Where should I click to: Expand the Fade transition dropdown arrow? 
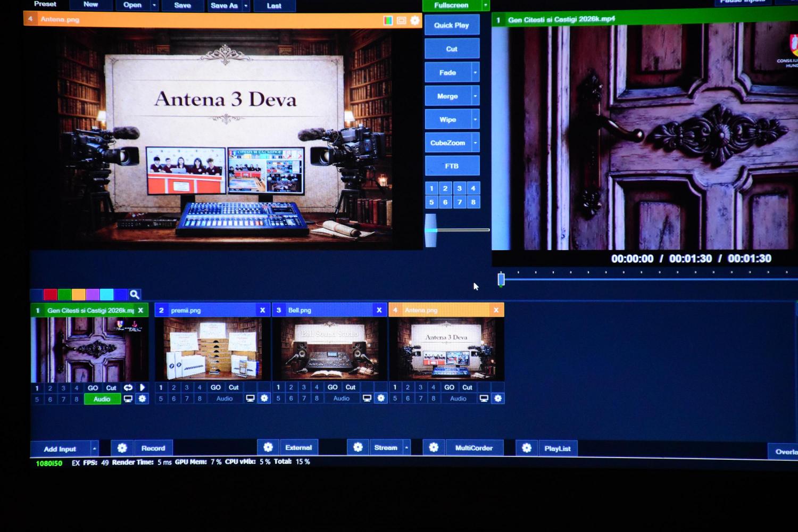click(475, 72)
